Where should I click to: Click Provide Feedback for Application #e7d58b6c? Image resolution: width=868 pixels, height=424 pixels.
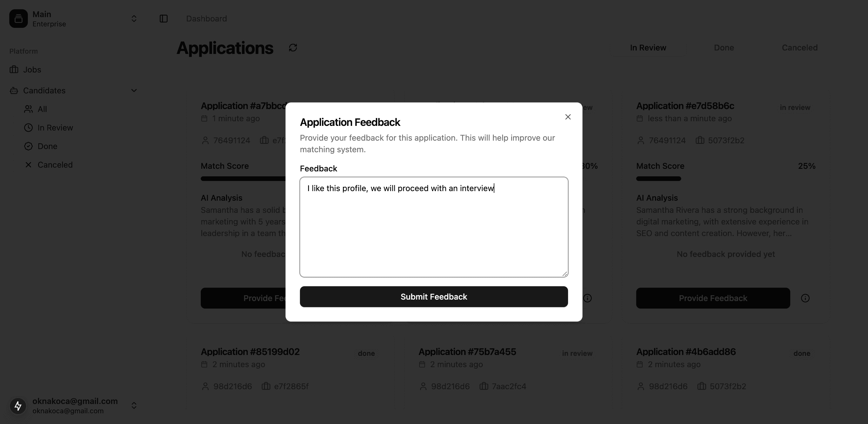point(713,298)
